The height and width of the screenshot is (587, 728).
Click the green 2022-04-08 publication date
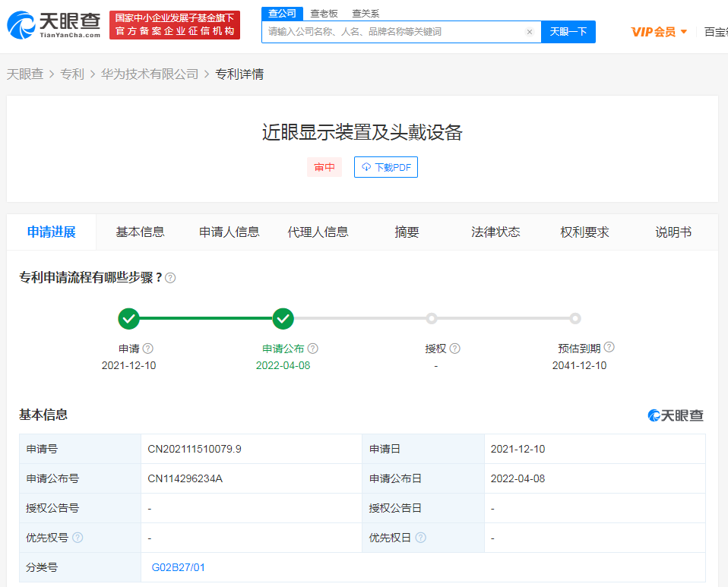coord(283,366)
